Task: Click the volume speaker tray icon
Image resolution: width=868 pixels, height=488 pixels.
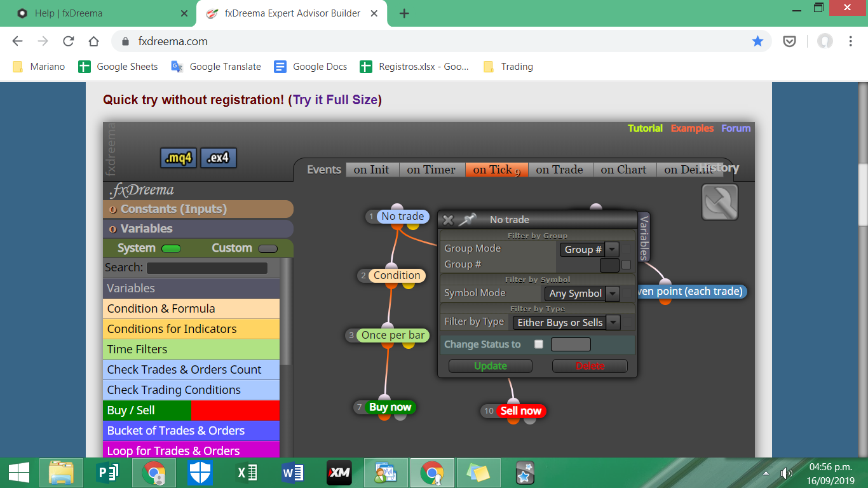Action: [x=787, y=473]
